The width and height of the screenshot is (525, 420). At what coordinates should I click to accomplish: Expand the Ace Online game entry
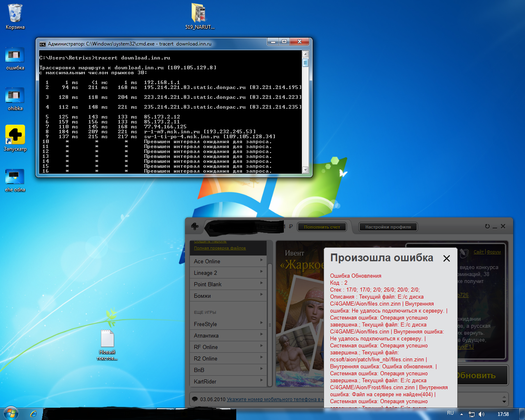tap(228, 261)
